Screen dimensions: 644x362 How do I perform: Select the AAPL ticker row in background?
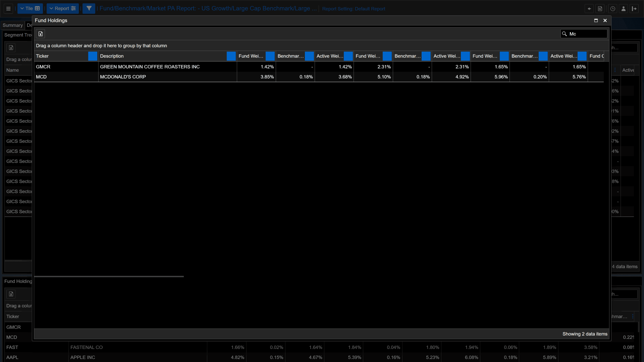12,357
